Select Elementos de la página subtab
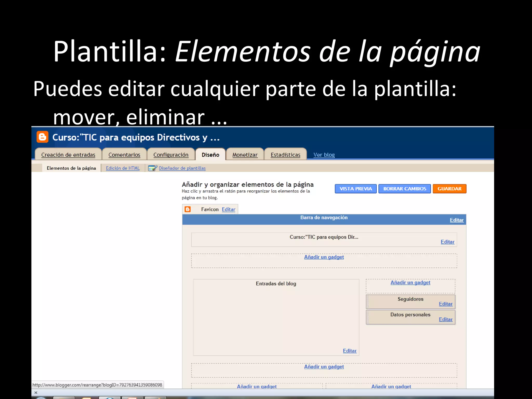 [x=71, y=168]
